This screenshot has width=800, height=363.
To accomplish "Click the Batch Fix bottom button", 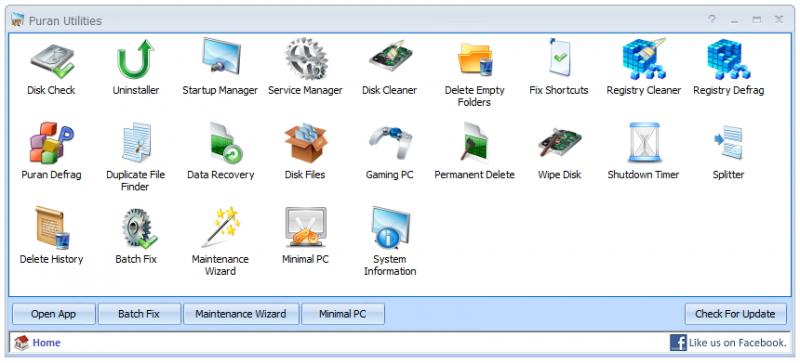I will click(x=139, y=314).
